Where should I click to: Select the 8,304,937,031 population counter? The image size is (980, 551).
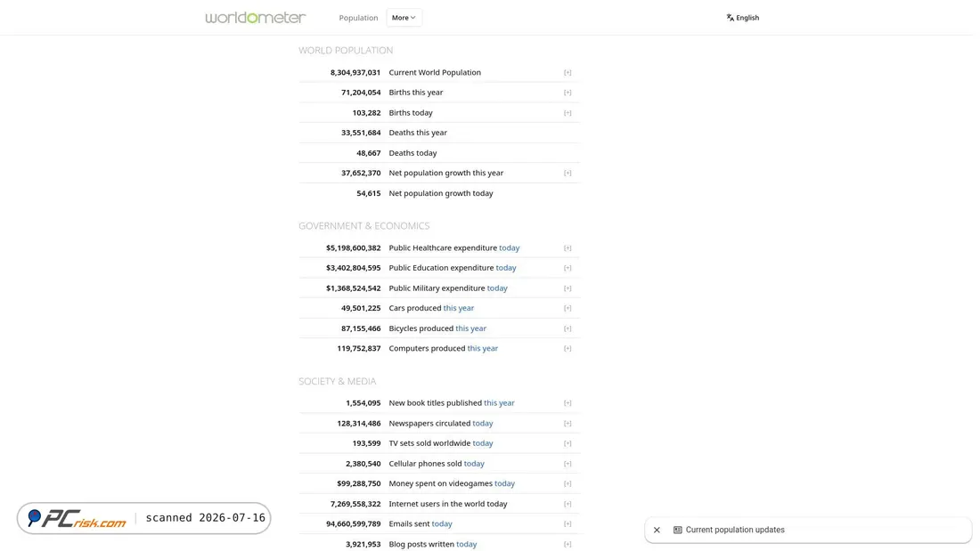355,72
